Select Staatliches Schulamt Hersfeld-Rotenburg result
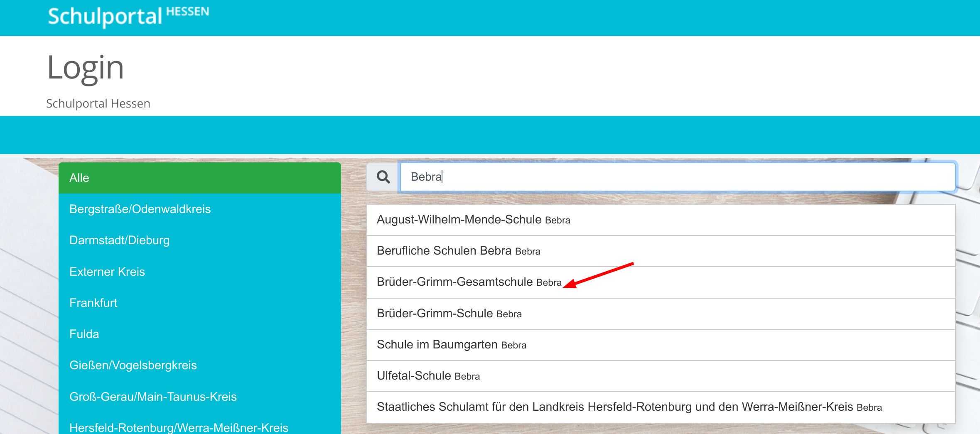This screenshot has width=980, height=434. coord(661,407)
